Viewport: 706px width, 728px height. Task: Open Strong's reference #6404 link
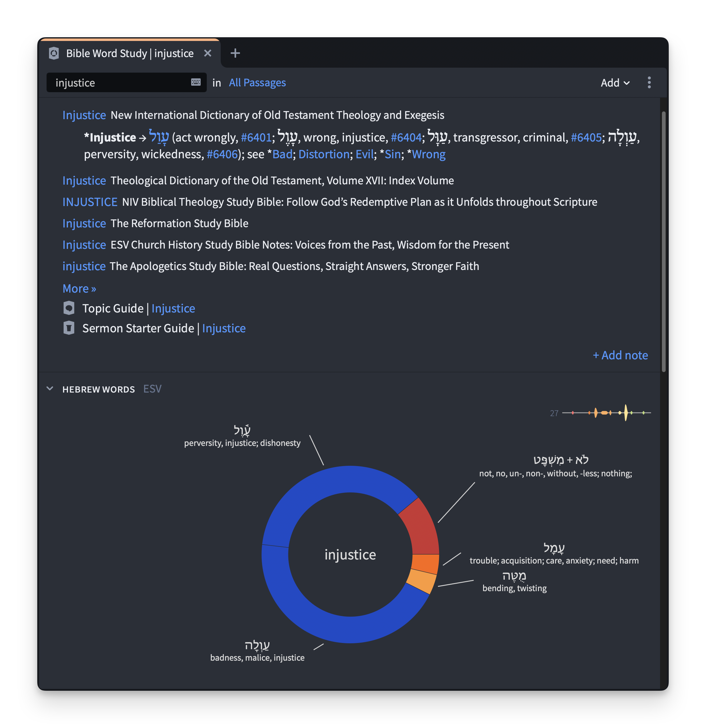406,137
